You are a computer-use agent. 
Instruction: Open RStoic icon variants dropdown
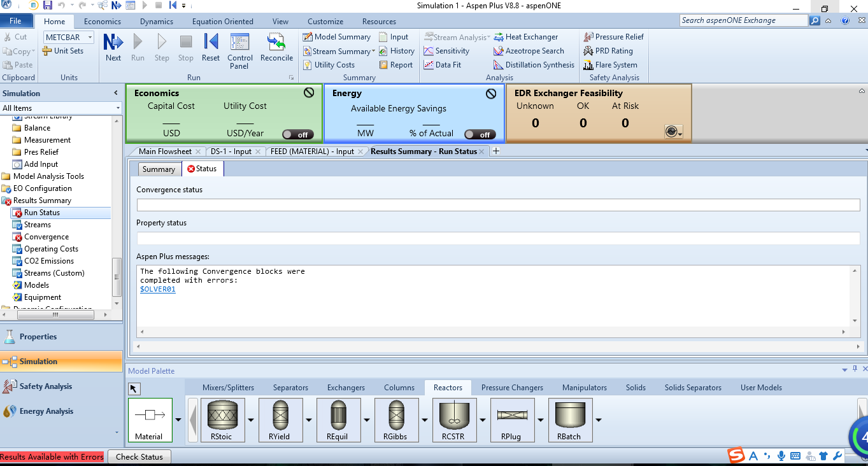[251, 420]
